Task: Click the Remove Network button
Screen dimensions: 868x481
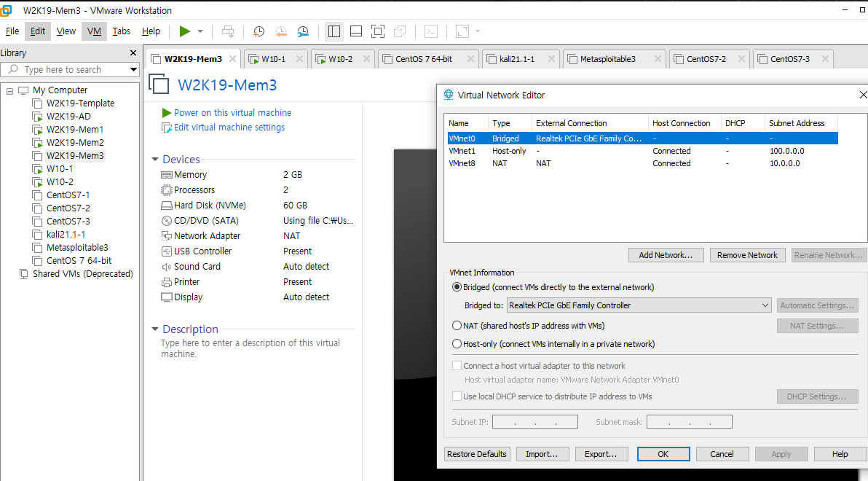Action: tap(747, 255)
